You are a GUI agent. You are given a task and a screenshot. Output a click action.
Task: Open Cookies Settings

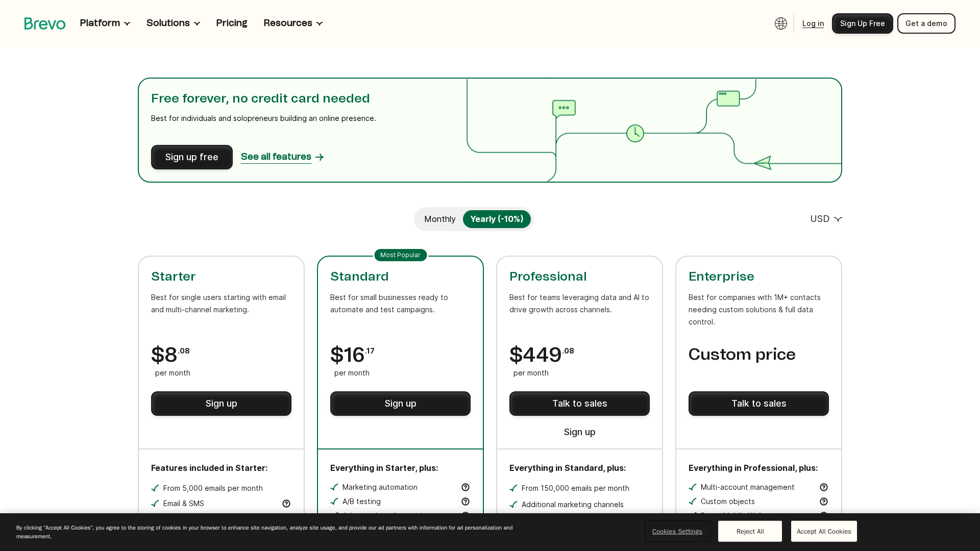pyautogui.click(x=677, y=531)
